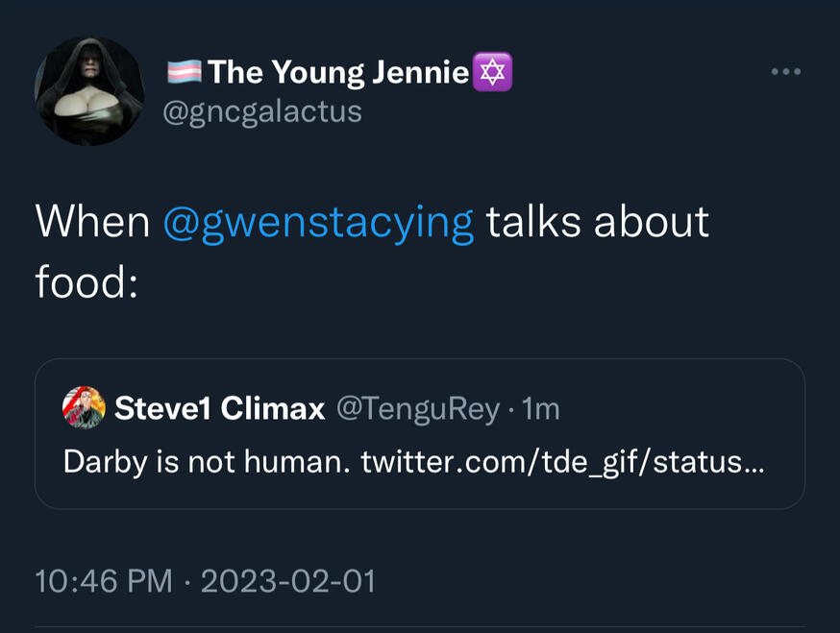Click the trans flag emoji before name

tap(185, 72)
